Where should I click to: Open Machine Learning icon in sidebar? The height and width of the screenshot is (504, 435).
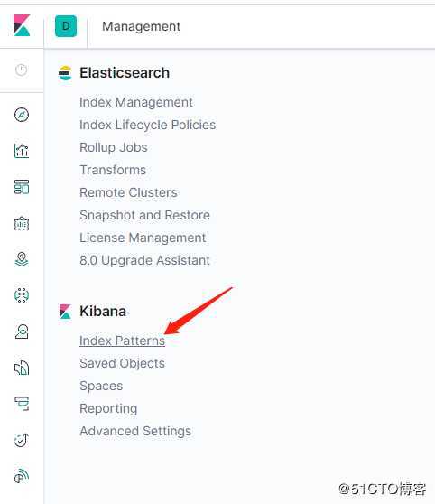[22, 295]
